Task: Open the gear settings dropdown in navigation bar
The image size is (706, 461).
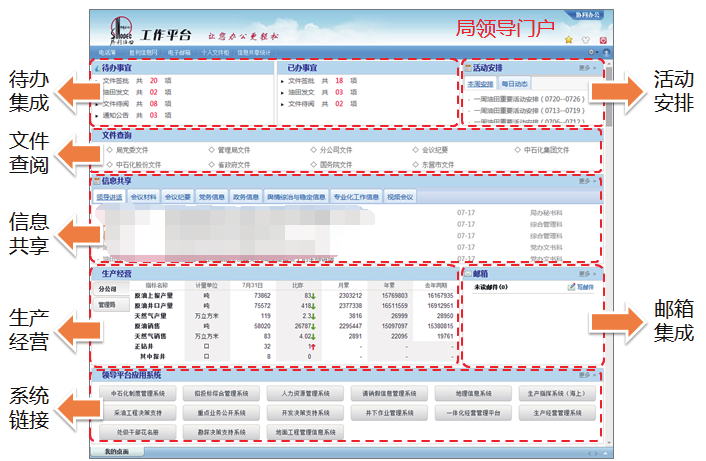Action: 593,52
